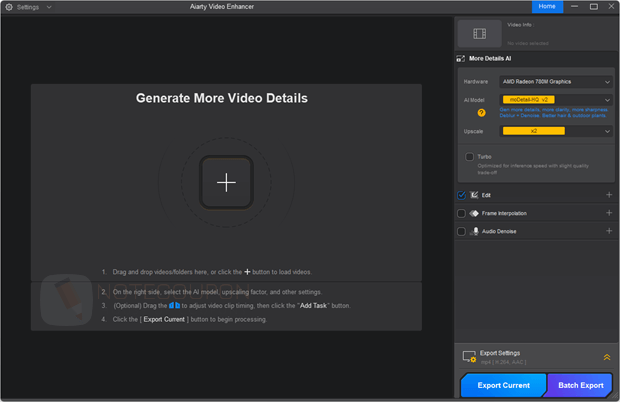The image size is (620, 402).
Task: Close the Aiarty Video Enhancer window
Action: point(611,6)
